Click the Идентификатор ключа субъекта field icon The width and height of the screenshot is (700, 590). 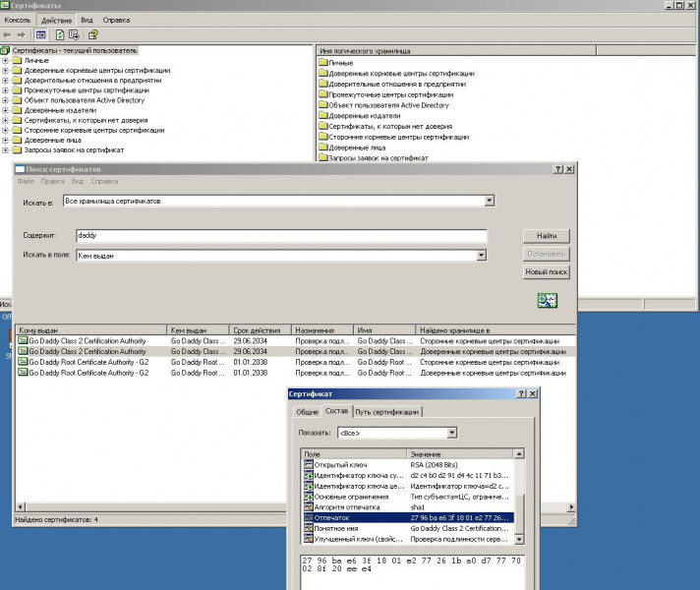(x=309, y=475)
